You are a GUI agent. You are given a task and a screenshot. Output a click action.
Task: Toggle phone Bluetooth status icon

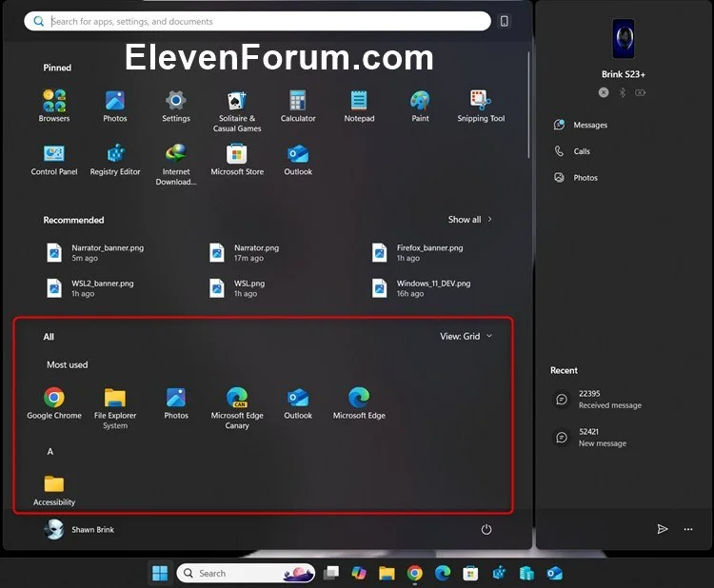pyautogui.click(x=622, y=92)
